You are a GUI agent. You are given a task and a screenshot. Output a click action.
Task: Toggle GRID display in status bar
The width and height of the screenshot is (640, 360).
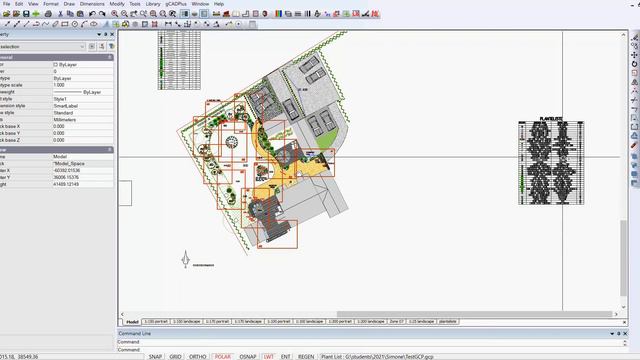[176, 357]
